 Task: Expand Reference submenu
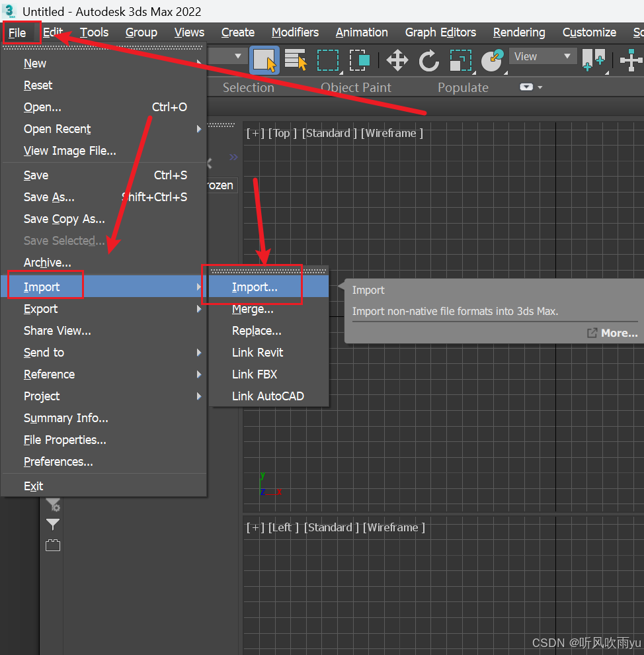pyautogui.click(x=104, y=374)
